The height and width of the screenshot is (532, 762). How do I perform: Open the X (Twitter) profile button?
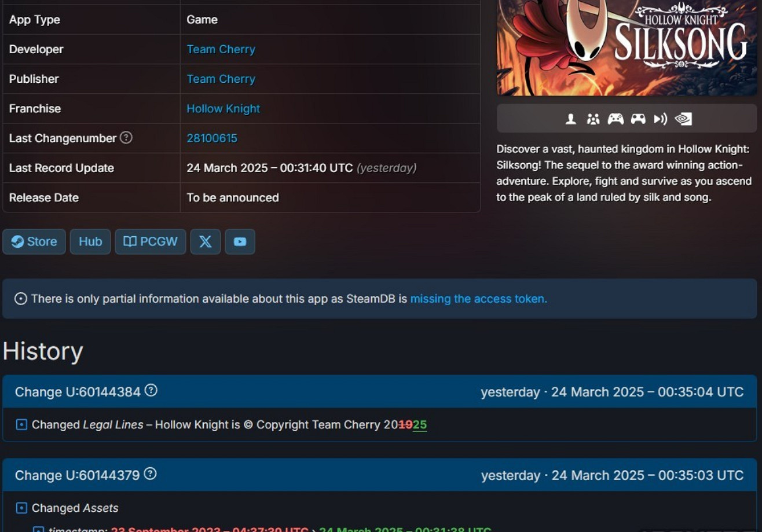[206, 241]
